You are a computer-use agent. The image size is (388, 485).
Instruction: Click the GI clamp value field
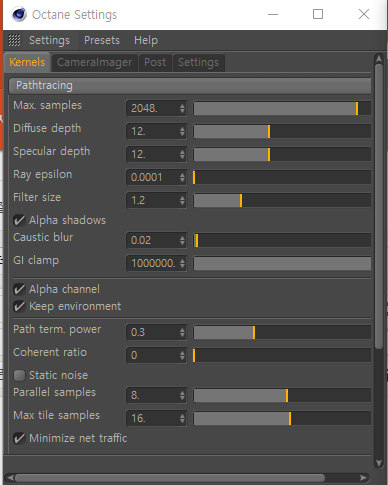(x=153, y=263)
